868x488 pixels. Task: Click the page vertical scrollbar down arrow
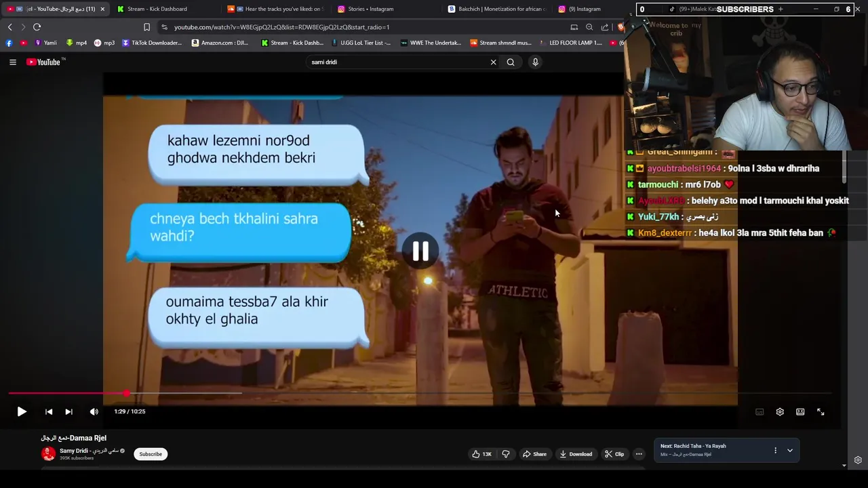click(x=844, y=466)
